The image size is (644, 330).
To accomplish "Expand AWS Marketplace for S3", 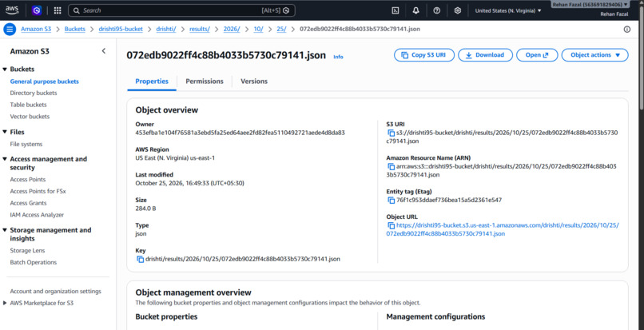I will 5,304.
